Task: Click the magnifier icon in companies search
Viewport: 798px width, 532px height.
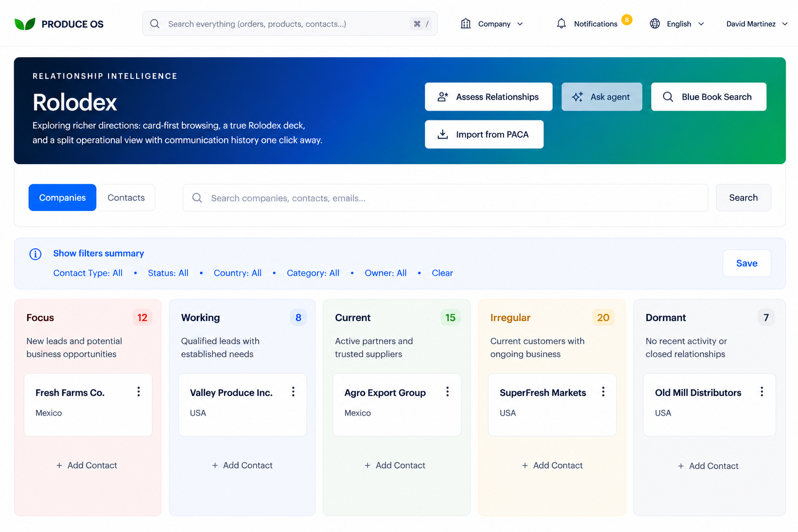Action: pyautogui.click(x=197, y=198)
